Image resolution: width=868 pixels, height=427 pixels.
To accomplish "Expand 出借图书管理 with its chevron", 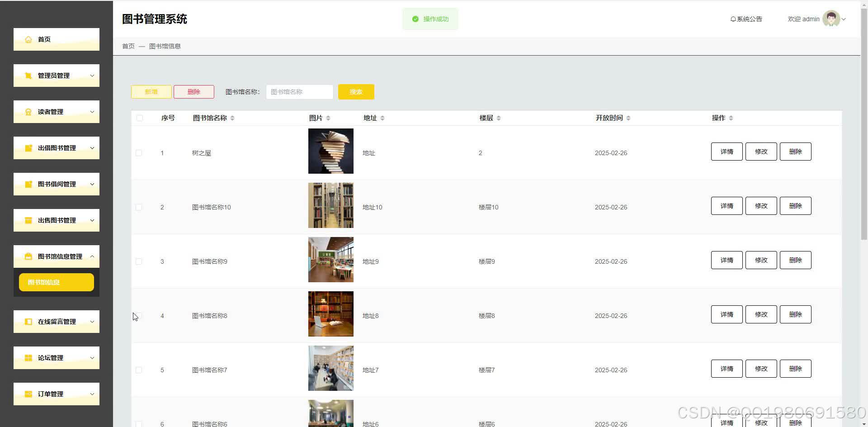I will 92,148.
